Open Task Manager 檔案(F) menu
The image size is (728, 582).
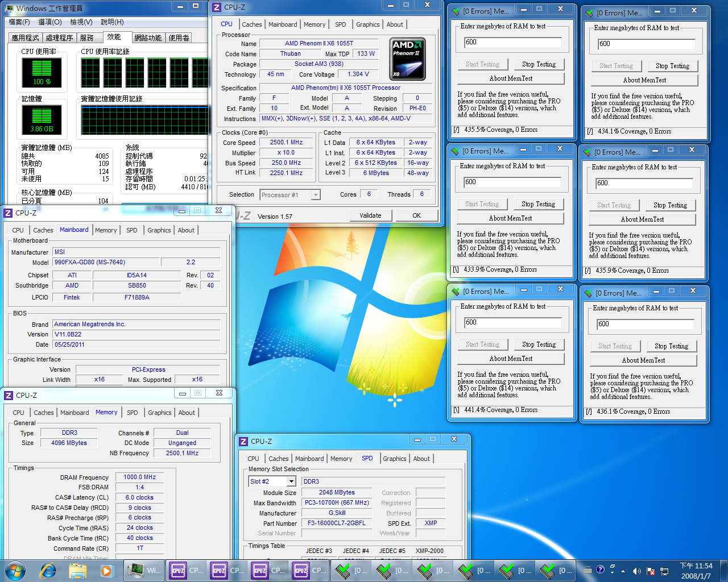tap(19, 22)
